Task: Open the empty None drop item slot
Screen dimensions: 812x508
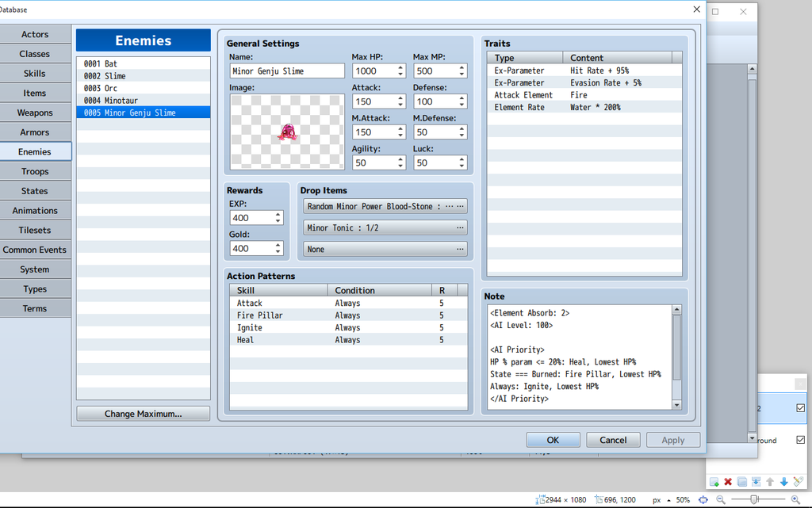Action: [x=385, y=249]
